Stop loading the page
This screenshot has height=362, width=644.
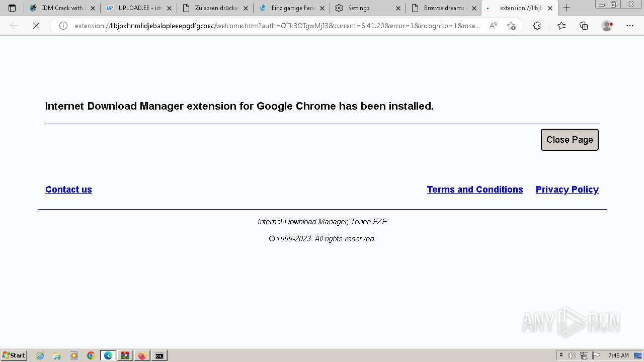click(x=36, y=26)
